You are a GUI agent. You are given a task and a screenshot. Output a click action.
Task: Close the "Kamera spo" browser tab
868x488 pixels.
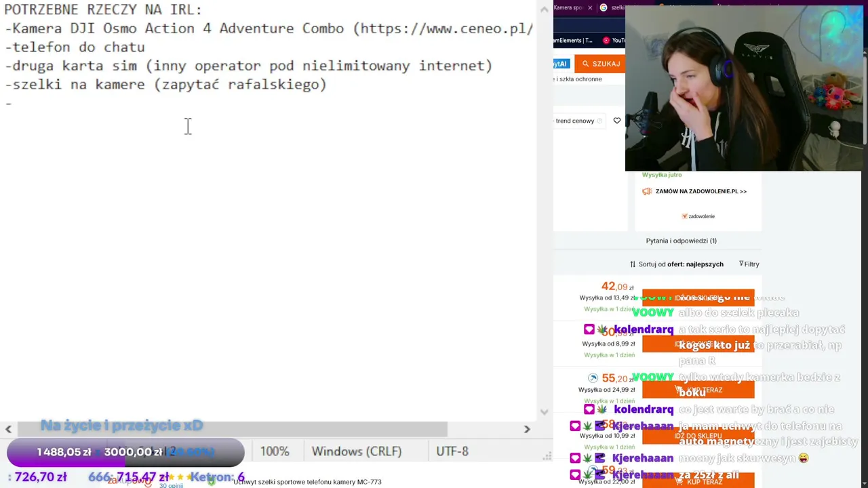pos(590,8)
